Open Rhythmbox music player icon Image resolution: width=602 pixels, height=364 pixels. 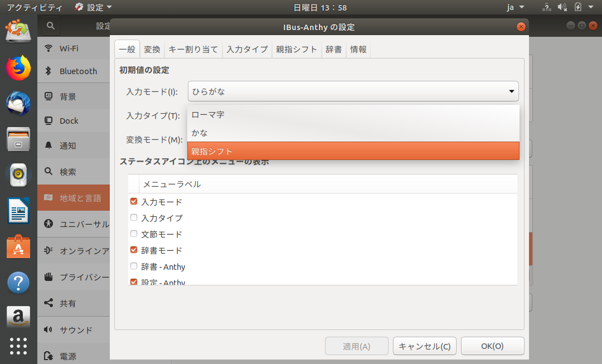18,176
